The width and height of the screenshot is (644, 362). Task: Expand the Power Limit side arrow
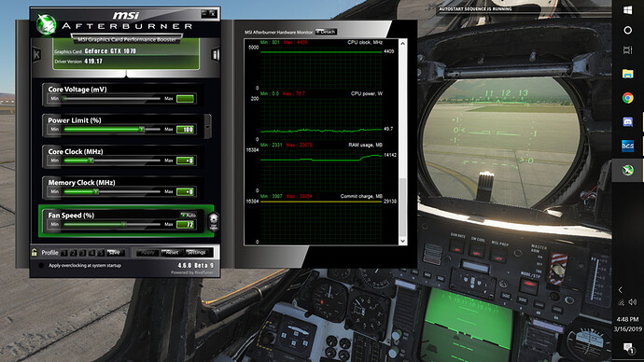pyautogui.click(x=207, y=126)
